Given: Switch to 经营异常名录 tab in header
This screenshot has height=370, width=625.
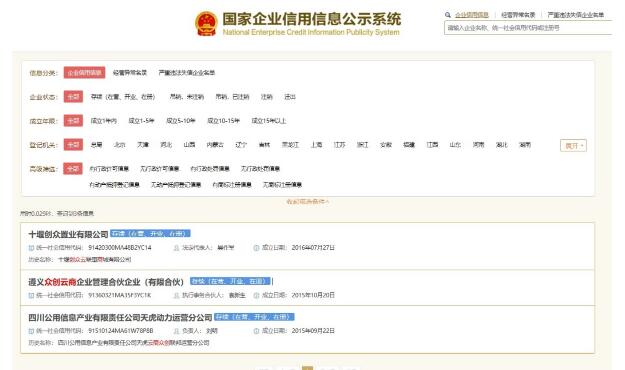Looking at the screenshot, I should click(x=518, y=15).
